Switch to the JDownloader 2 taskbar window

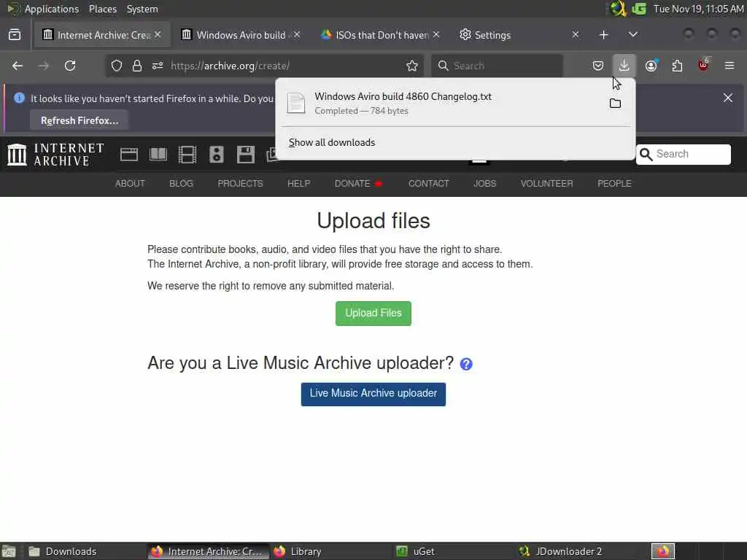point(576,551)
